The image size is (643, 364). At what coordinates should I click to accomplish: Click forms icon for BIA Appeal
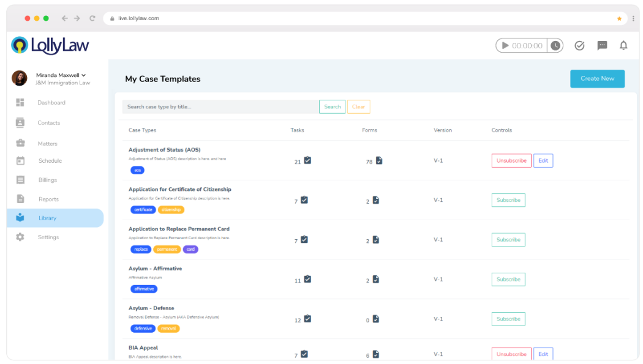(x=375, y=354)
